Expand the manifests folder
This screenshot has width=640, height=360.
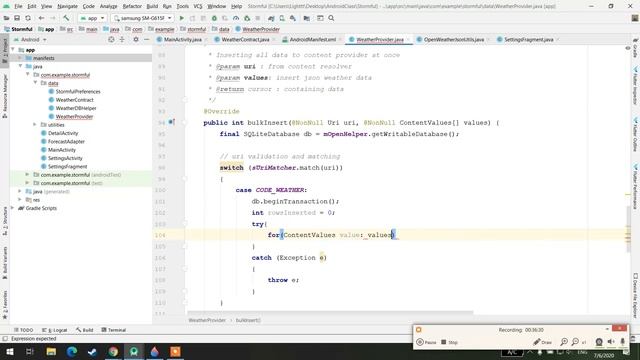coord(20,58)
